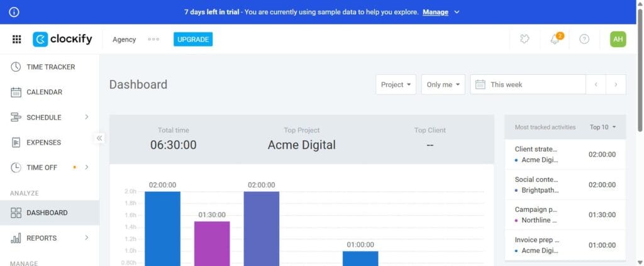644x266 pixels.
Task: Open Schedule menu item
Action: (x=50, y=118)
